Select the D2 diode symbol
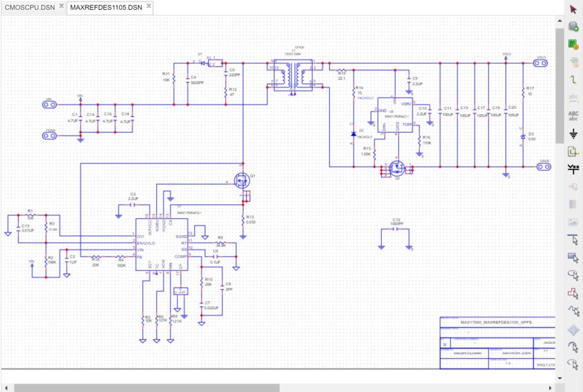 [x=353, y=133]
